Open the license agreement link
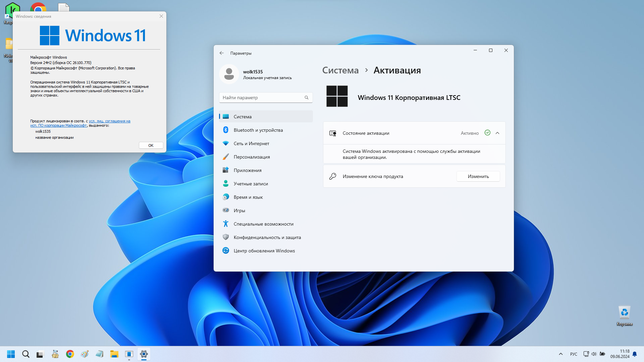This screenshot has height=362, width=644. click(x=80, y=123)
